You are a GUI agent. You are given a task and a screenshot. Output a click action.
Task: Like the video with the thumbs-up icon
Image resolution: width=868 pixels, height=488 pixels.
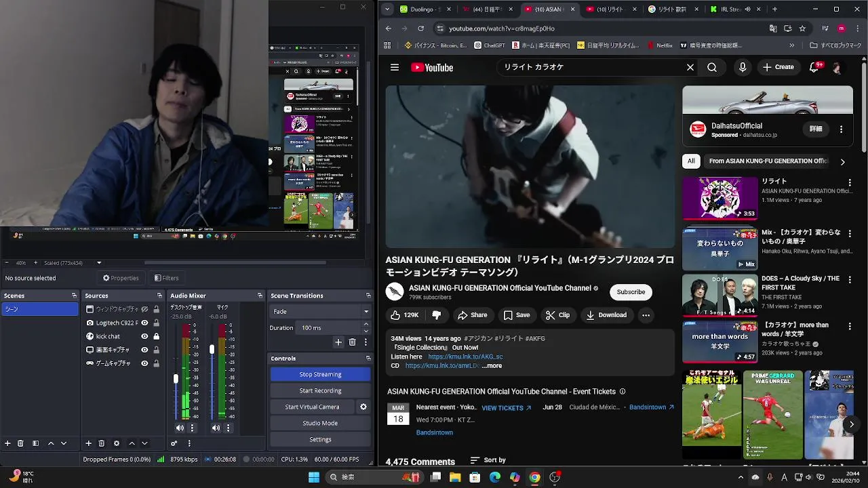(x=404, y=315)
